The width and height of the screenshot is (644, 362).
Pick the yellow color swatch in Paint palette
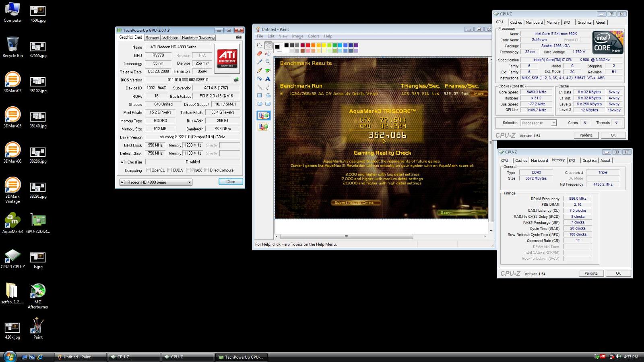click(324, 45)
